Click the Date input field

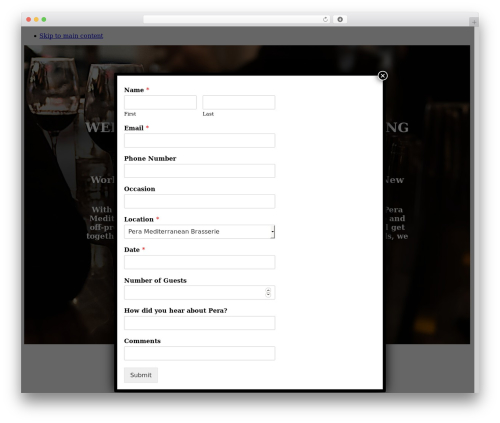coord(200,262)
